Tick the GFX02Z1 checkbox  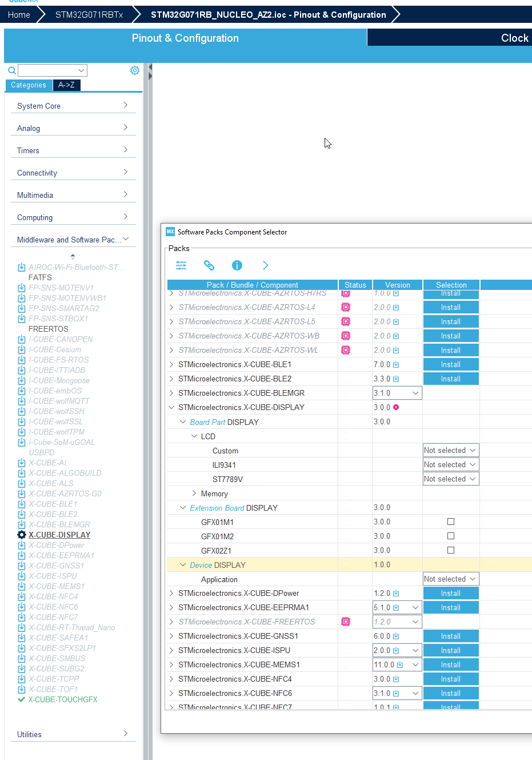tap(450, 550)
